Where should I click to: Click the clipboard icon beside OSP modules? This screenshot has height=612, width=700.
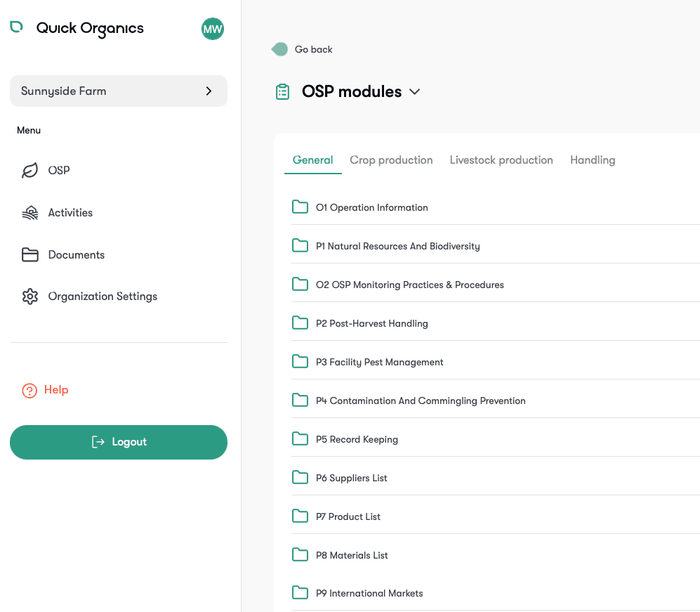pos(282,91)
